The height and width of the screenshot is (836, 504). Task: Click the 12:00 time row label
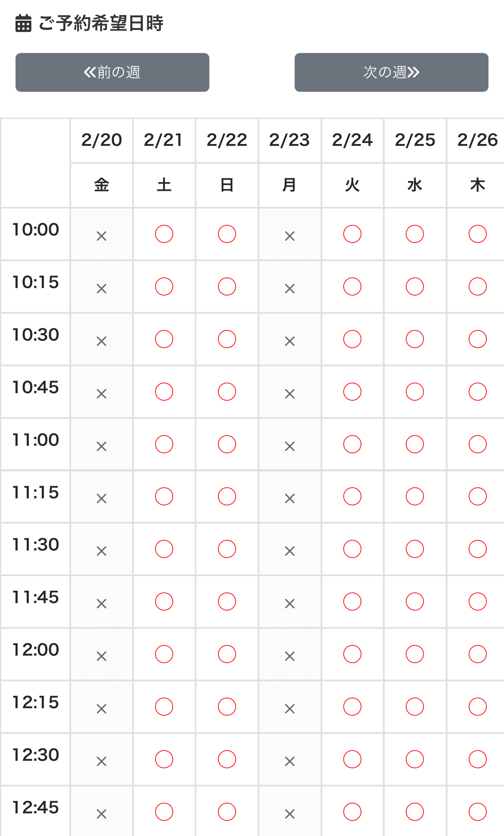(35, 650)
